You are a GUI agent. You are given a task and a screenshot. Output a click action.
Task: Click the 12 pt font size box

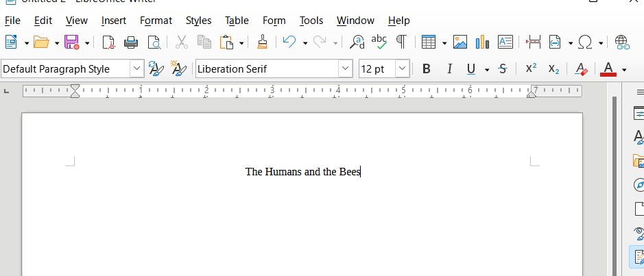[377, 69]
